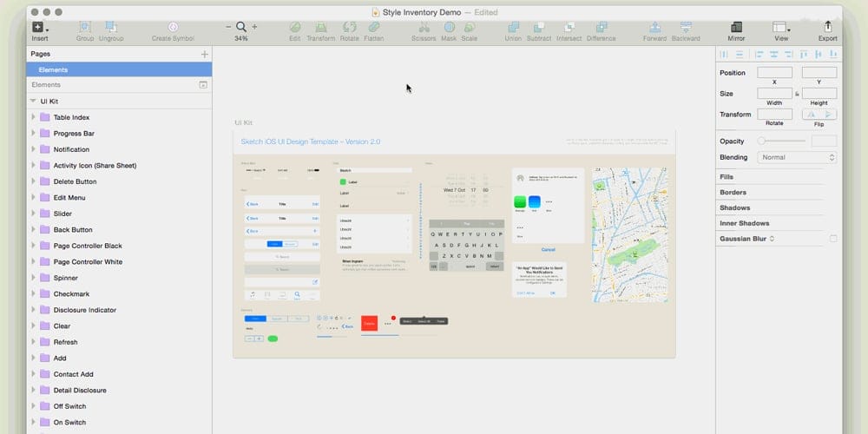Click the map thumbnail on the artboard

point(629,234)
